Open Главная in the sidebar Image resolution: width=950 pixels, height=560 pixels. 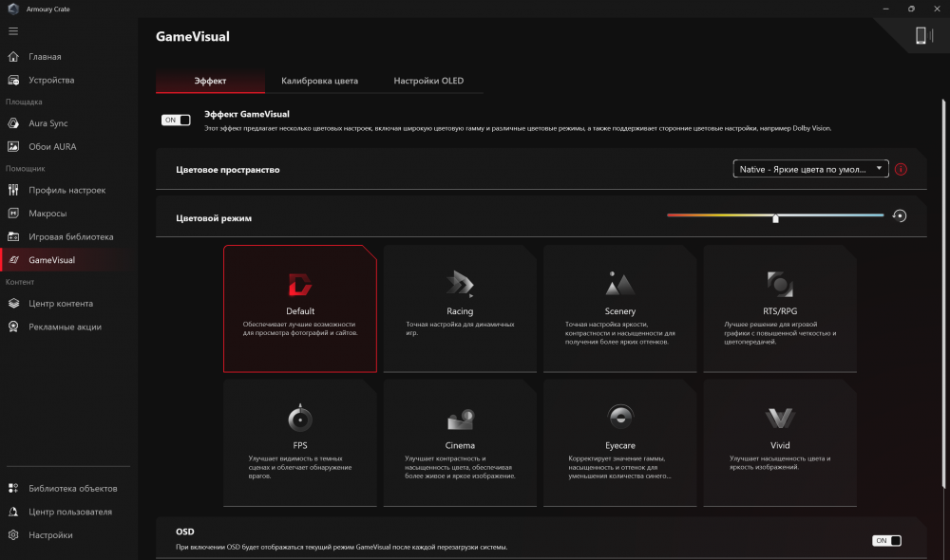[45, 56]
